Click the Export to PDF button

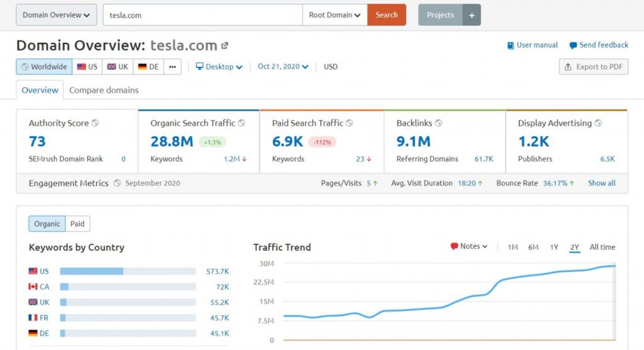pyautogui.click(x=594, y=67)
